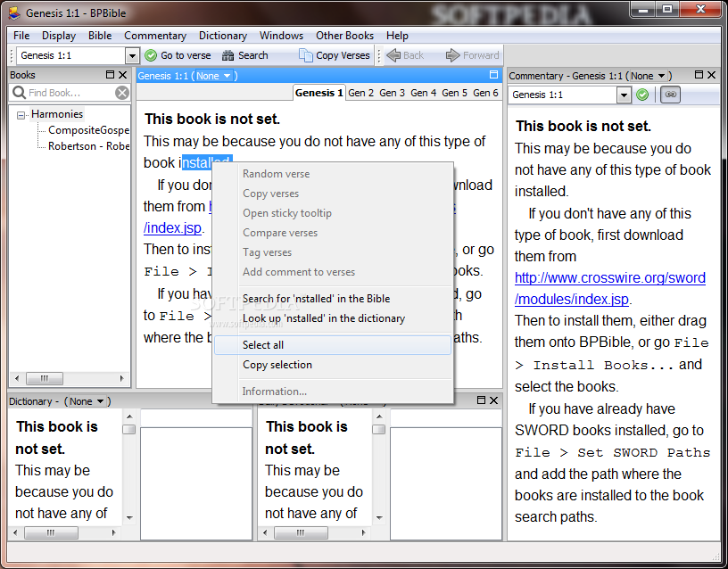Close the Books panel
Screen dimensions: 728x569
point(122,75)
